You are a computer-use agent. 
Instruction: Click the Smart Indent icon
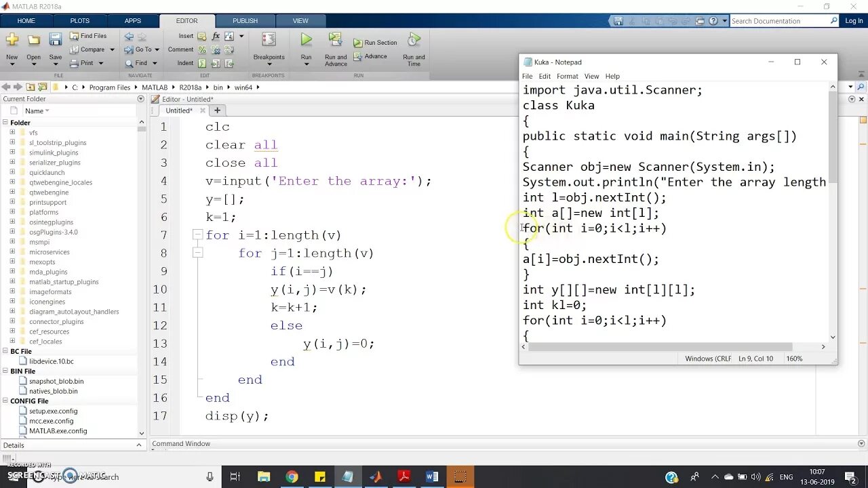click(x=201, y=63)
